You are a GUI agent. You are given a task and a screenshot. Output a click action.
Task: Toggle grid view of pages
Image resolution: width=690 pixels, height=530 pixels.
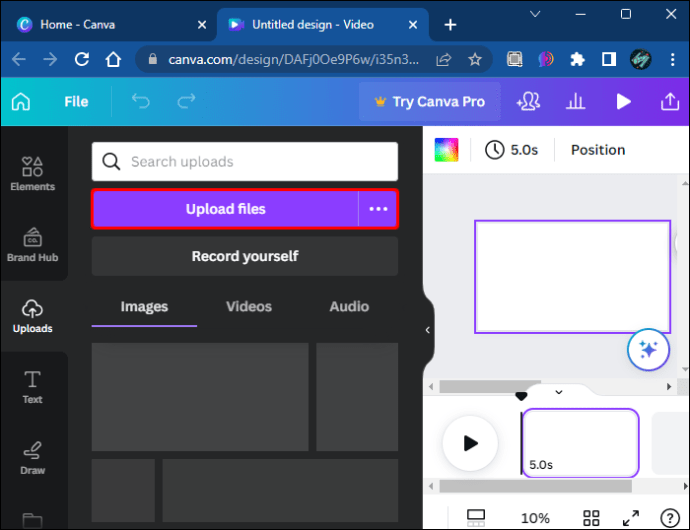point(477,517)
